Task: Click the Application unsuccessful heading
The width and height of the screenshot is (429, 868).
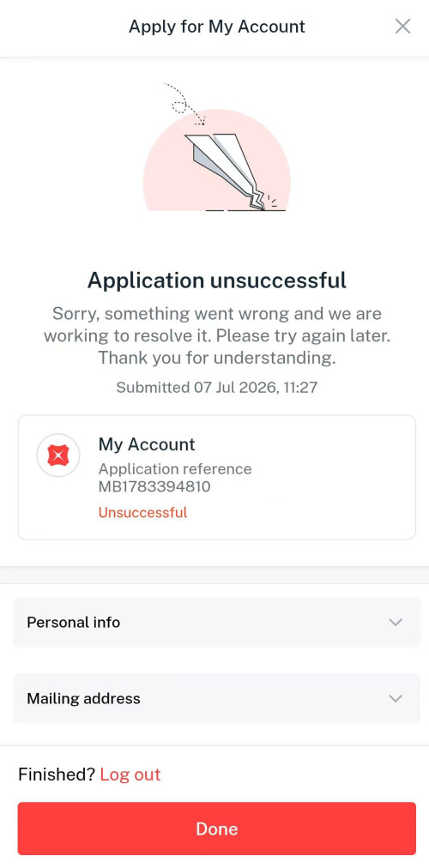Action: click(x=217, y=280)
